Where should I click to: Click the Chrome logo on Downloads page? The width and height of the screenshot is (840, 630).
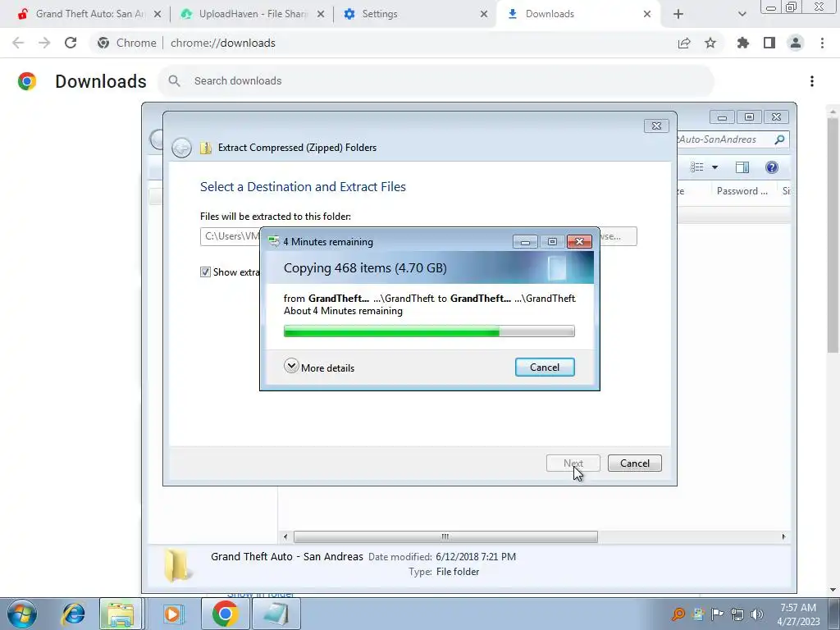tap(27, 81)
